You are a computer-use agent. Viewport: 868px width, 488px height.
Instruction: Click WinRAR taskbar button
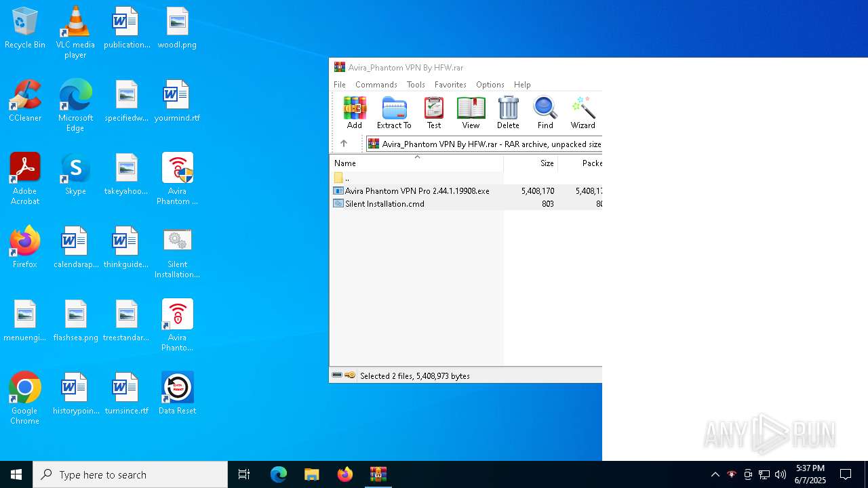click(378, 474)
